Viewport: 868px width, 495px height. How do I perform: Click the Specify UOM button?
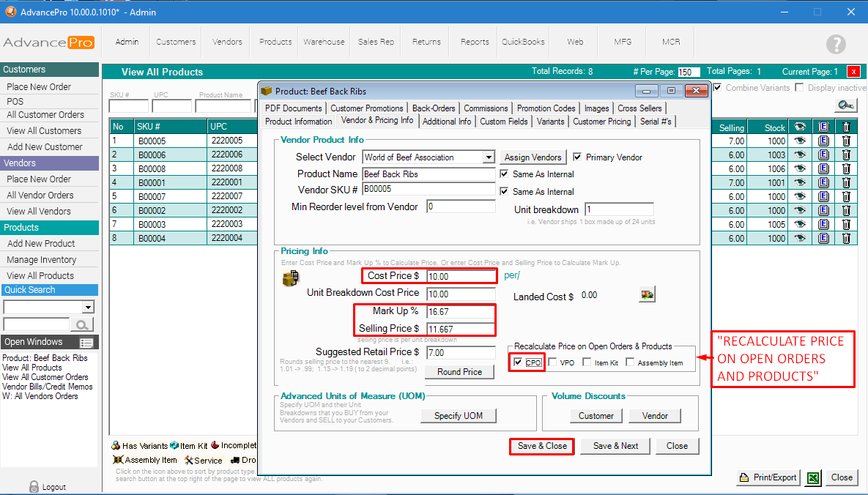(459, 416)
